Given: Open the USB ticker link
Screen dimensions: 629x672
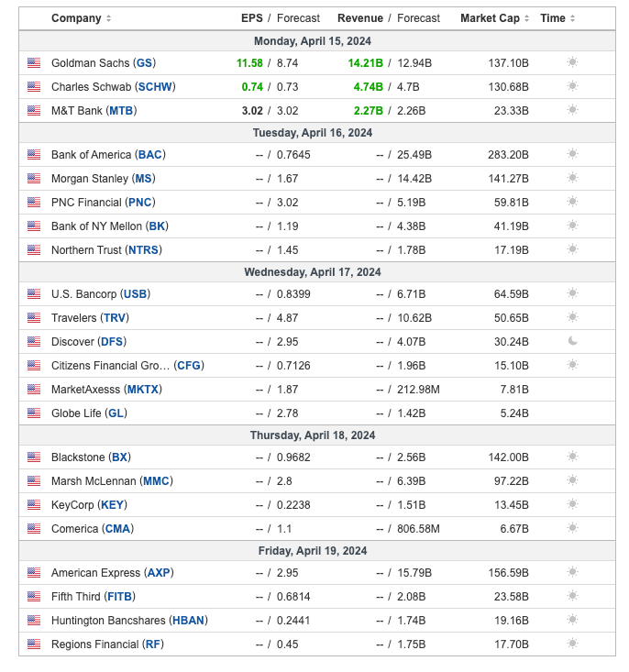Looking at the screenshot, I should pyautogui.click(x=135, y=294).
